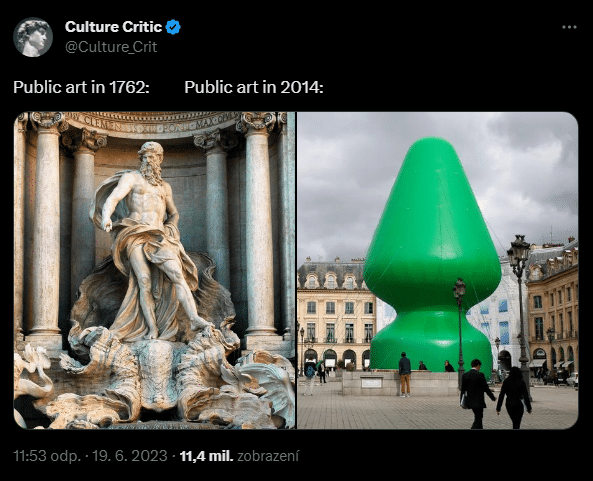Screen dimensions: 593x481
Task: Click the couple walking in the square
Action: click(495, 393)
